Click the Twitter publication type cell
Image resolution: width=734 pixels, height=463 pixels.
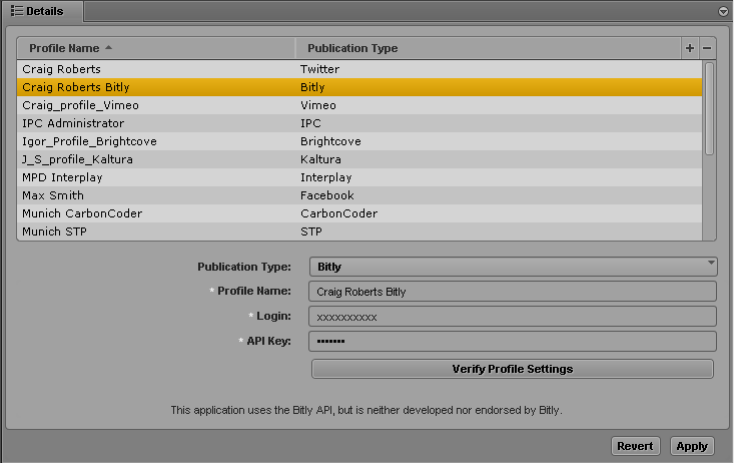[320, 69]
